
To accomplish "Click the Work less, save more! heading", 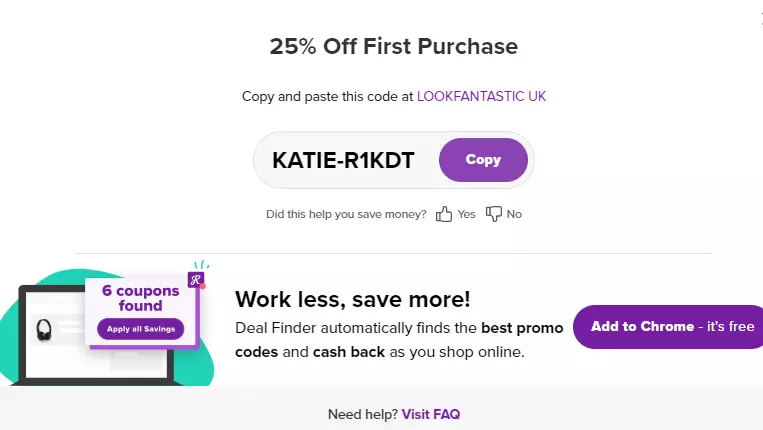I will point(353,299).
